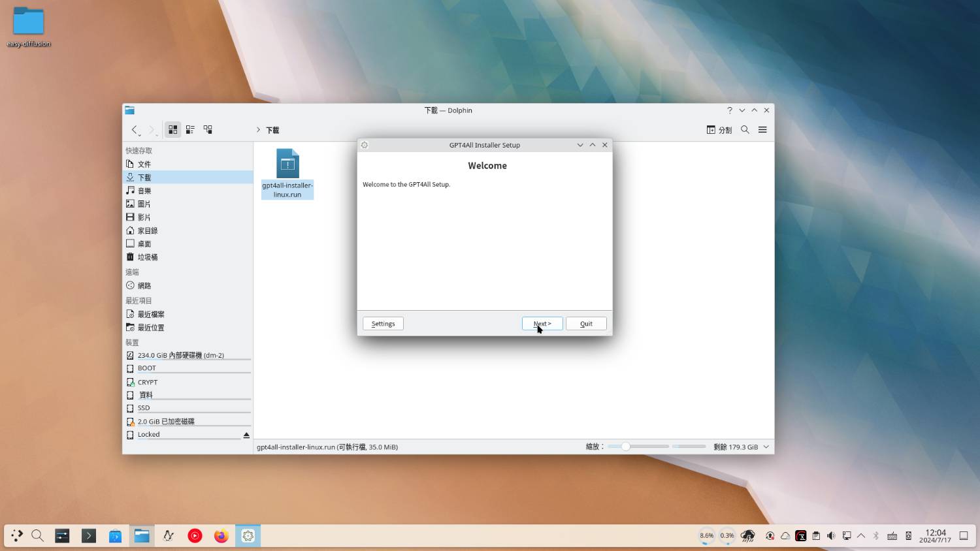This screenshot has height=551, width=980.
Task: Click the free space bar next to the zoom slider
Action: (689, 447)
